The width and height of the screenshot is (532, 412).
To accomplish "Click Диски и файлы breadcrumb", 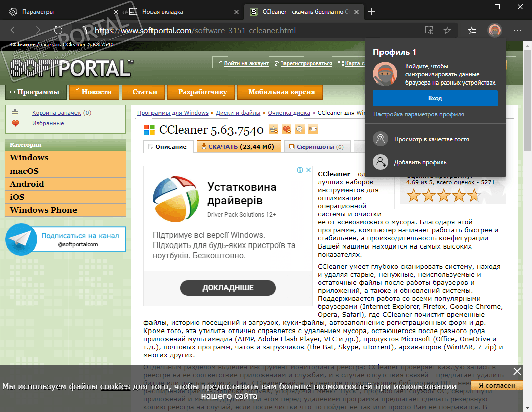I will click(x=238, y=113).
